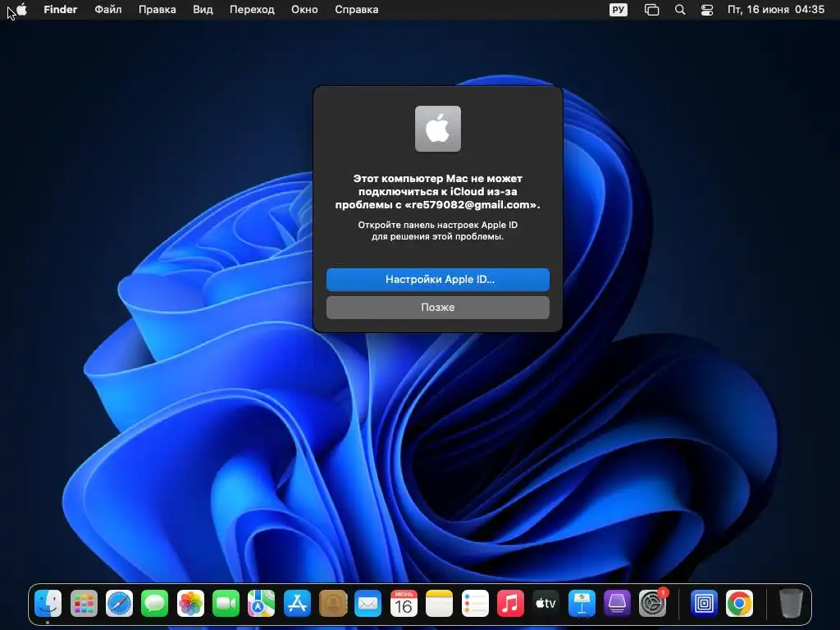The image size is (840, 630).
Task: Open the Apple menu
Action: (21, 9)
